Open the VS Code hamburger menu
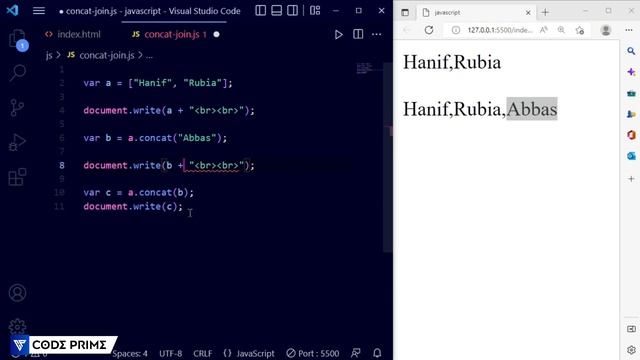640x360 pixels. pyautogui.click(x=39, y=11)
